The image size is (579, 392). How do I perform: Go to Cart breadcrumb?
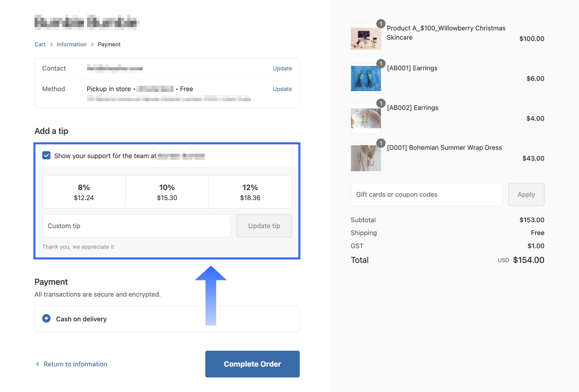40,44
